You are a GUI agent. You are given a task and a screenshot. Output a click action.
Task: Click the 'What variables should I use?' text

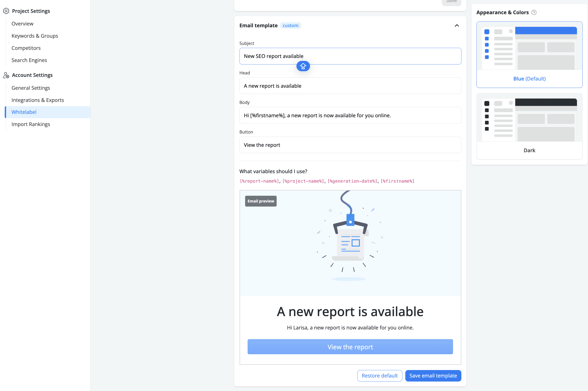[273, 171]
